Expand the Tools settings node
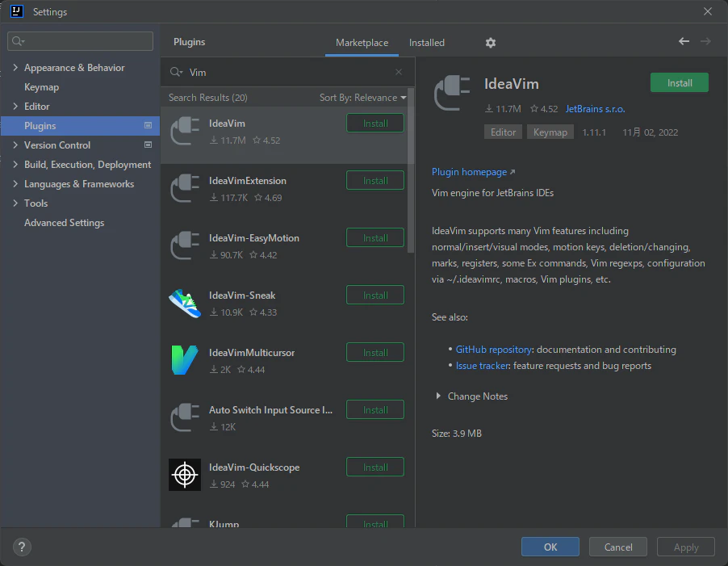 click(15, 203)
